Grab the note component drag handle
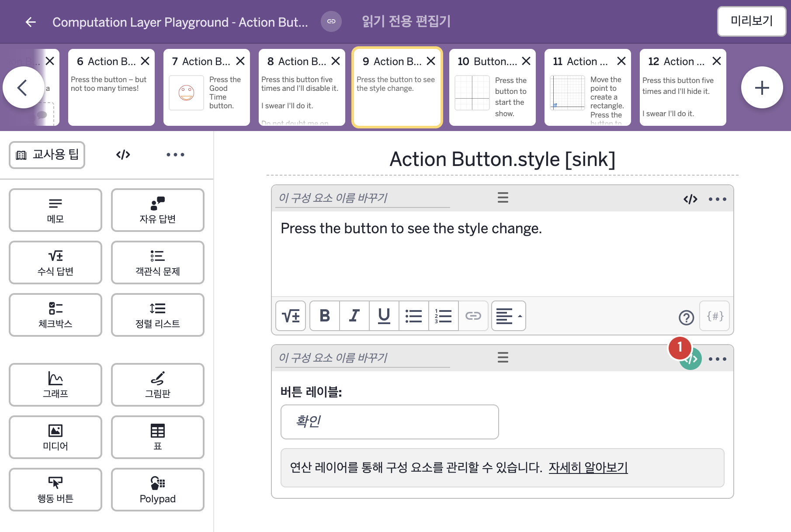This screenshot has width=791, height=532. tap(503, 198)
